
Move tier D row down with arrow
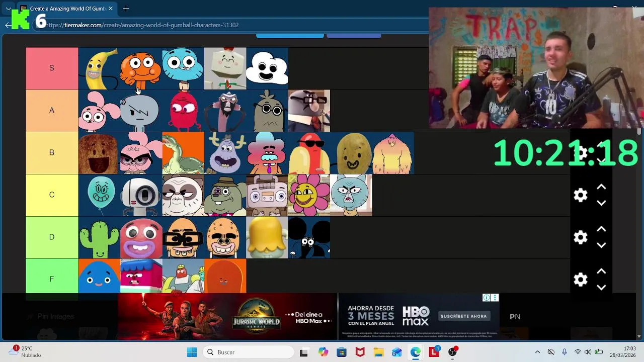pos(601,245)
